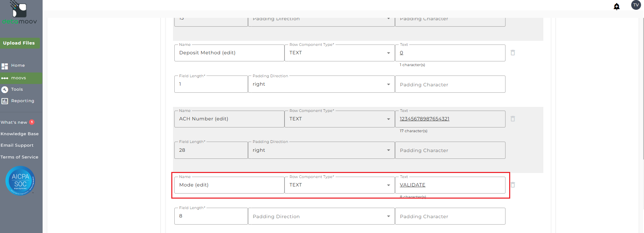This screenshot has height=233, width=644.
Task: Click the Text field containing VALIDATE
Action: 449,185
